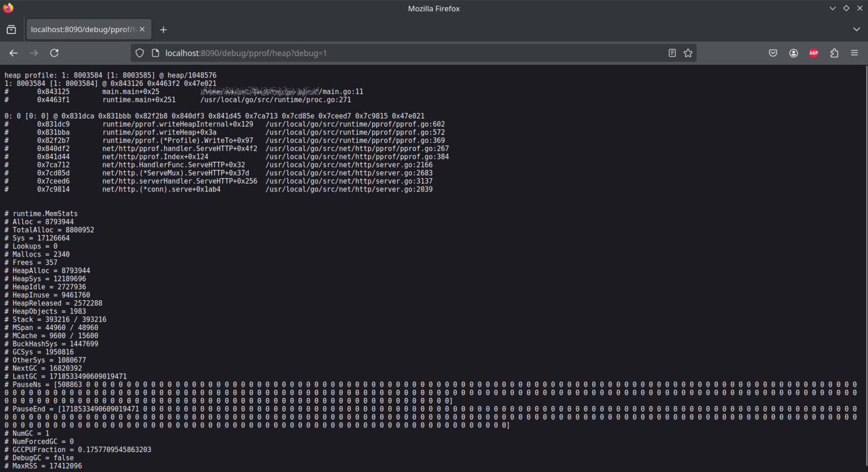
Task: Open the list of all tabs
Action: (x=857, y=29)
